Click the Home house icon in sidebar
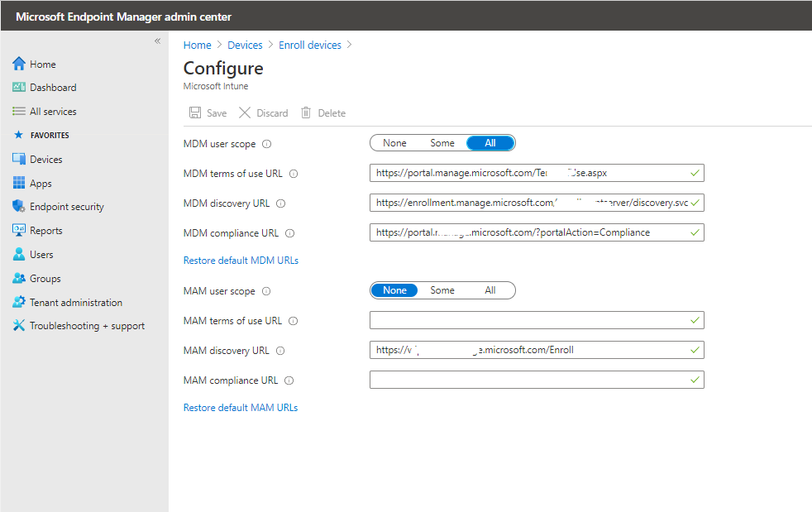Viewport: 812px width, 512px height. (x=19, y=64)
